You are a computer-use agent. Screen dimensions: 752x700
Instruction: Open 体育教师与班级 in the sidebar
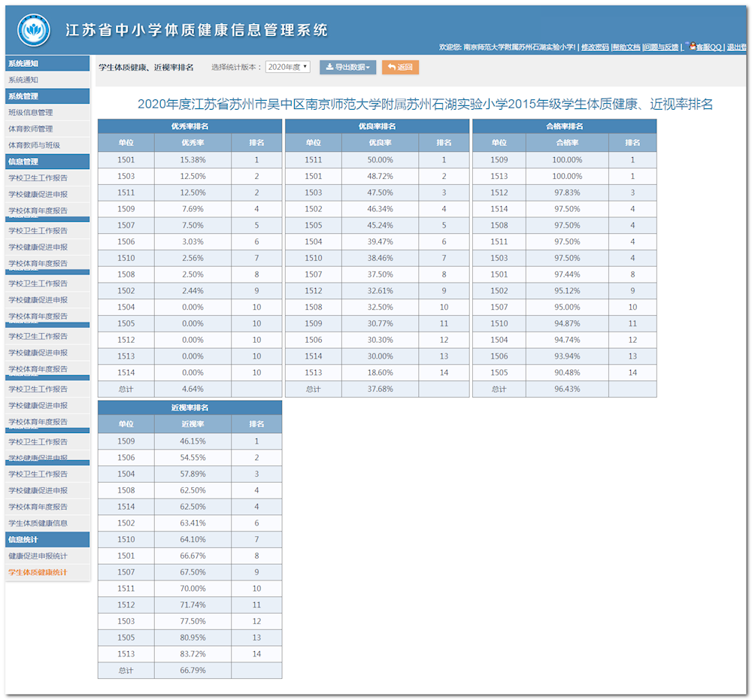[47, 145]
